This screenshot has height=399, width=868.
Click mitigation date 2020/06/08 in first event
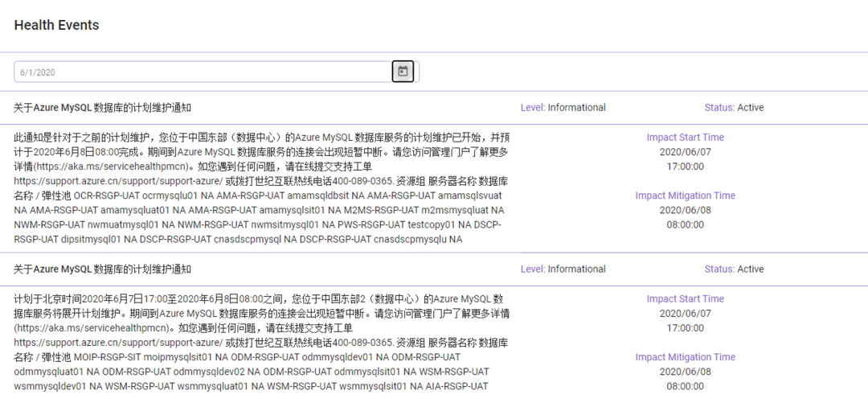coord(686,210)
